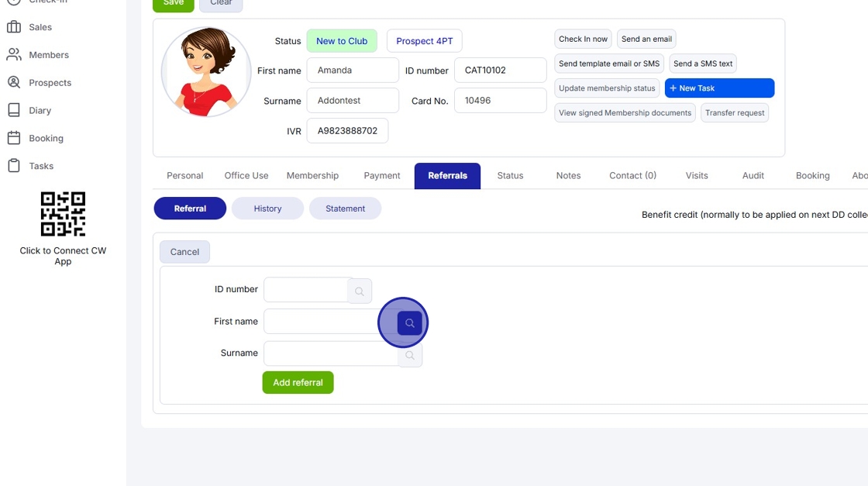Click the CAT10102 ID number field
The image size is (868, 486).
pyautogui.click(x=501, y=71)
